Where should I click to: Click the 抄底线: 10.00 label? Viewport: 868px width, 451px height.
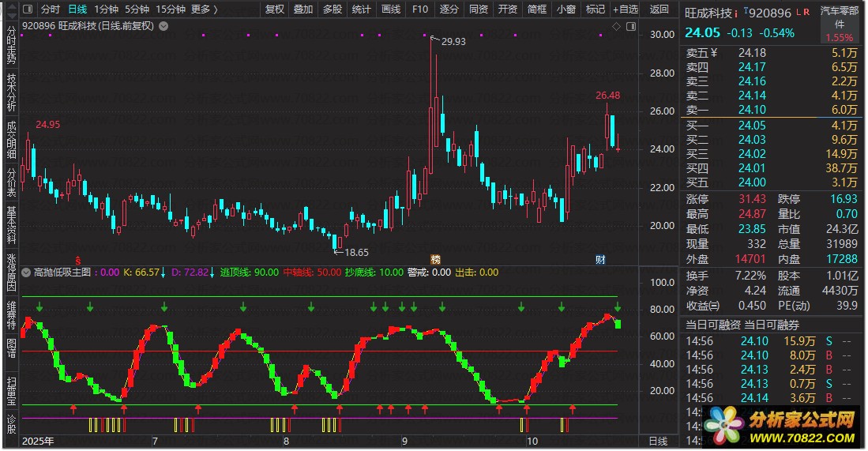coord(374,272)
